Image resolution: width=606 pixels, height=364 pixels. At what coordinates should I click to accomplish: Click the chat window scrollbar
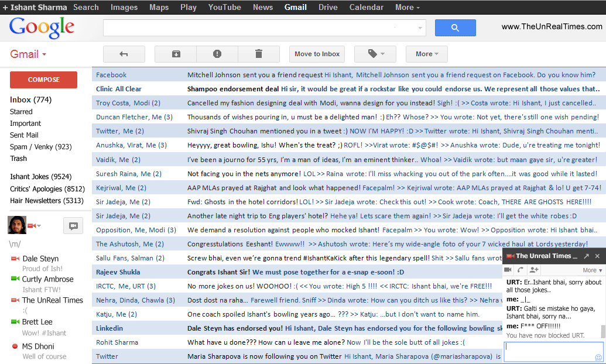click(x=603, y=332)
